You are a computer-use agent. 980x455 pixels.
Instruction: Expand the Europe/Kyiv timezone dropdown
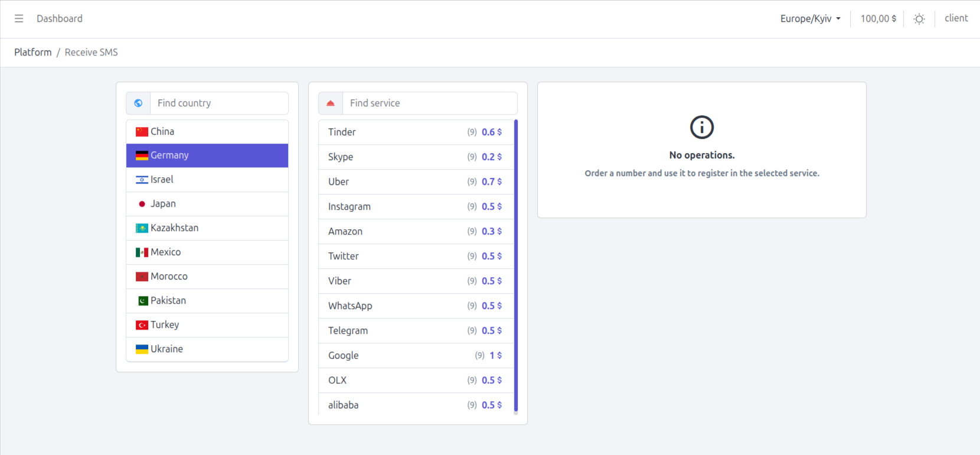click(x=810, y=19)
